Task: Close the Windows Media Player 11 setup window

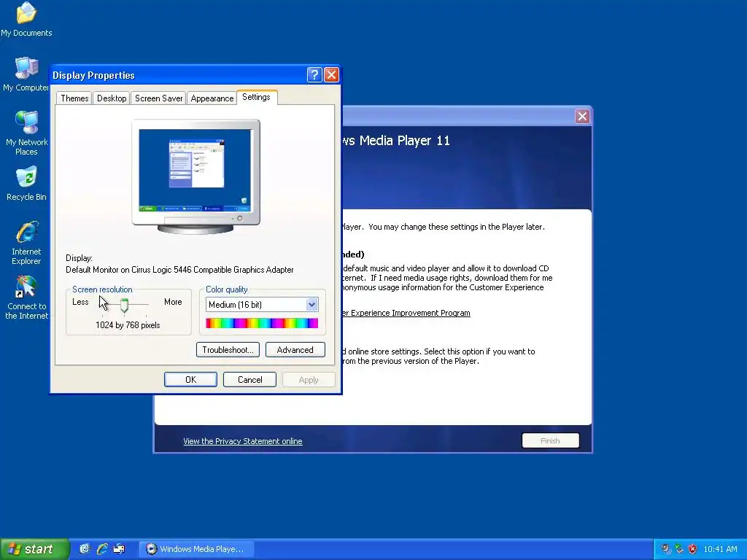Action: 582,116
